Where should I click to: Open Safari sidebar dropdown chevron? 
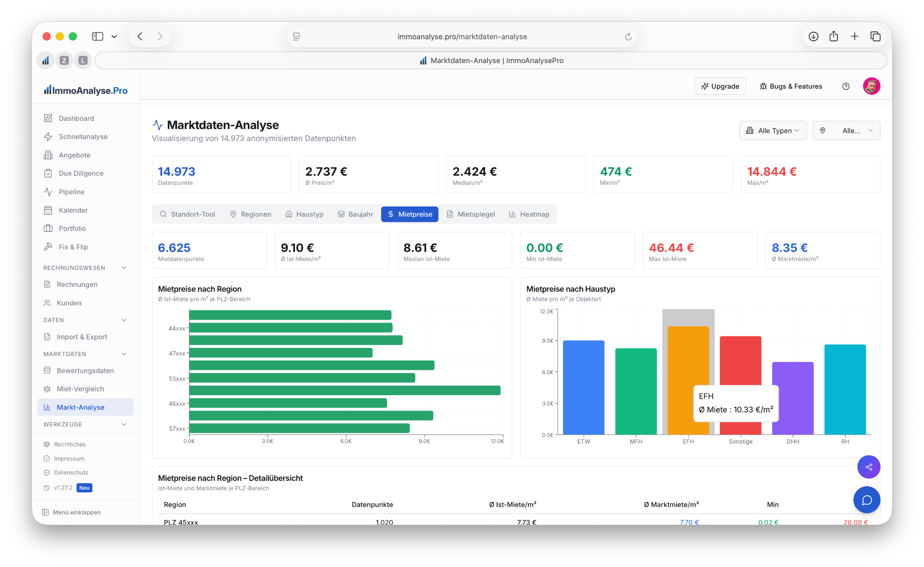point(114,37)
